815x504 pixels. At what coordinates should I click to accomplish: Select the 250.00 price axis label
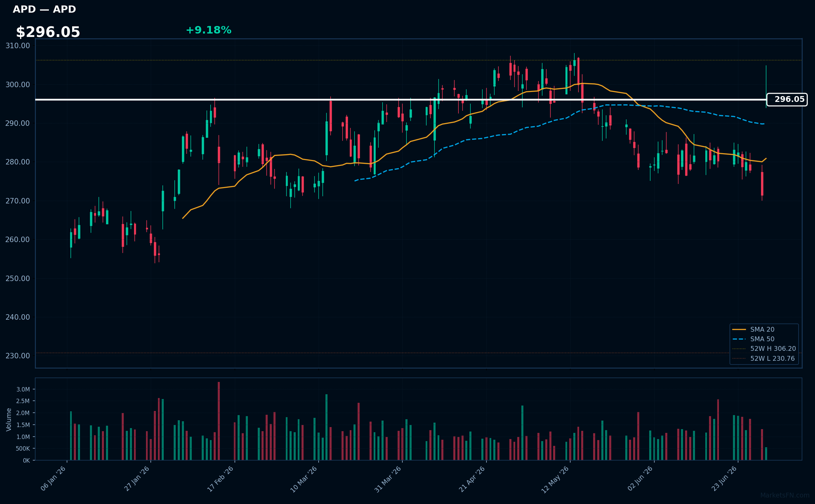pyautogui.click(x=18, y=278)
